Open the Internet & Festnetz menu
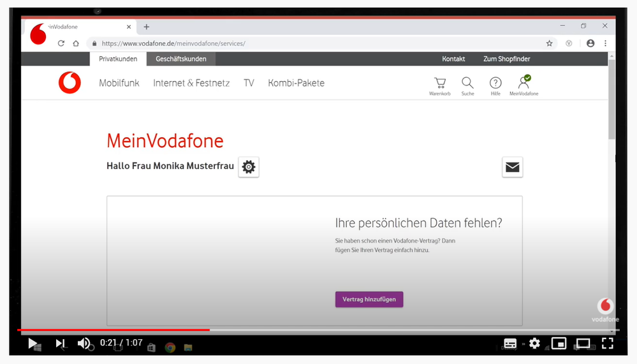 point(191,83)
